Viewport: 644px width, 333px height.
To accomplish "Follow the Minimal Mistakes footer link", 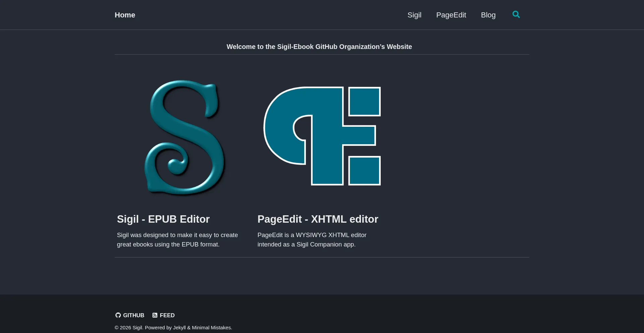I will [x=211, y=328].
